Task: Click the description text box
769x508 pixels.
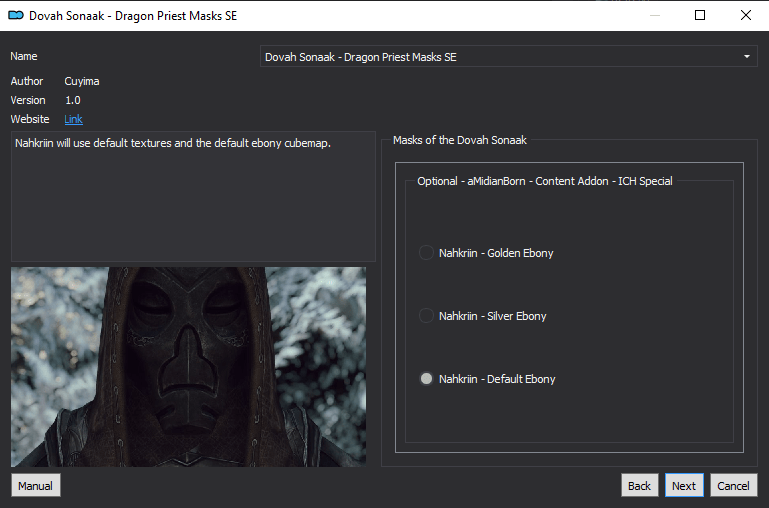Action: click(193, 196)
